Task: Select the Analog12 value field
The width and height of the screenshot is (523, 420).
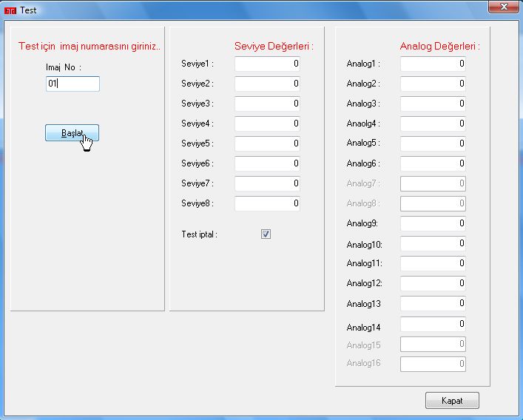Action: (x=433, y=283)
